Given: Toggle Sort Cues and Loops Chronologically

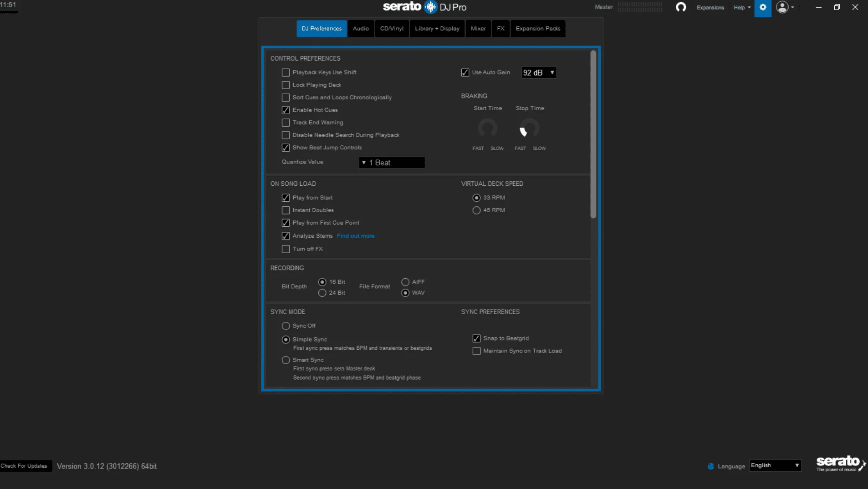Looking at the screenshot, I should pos(286,97).
